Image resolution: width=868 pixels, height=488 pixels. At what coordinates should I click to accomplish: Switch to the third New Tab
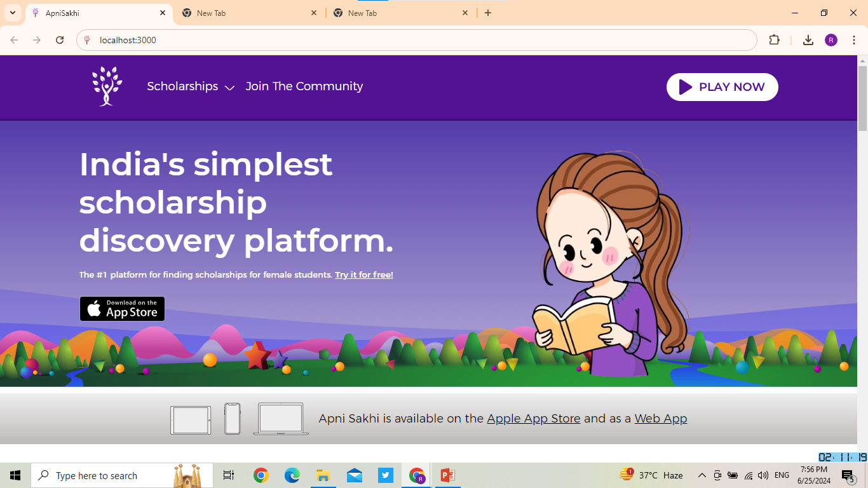(402, 13)
